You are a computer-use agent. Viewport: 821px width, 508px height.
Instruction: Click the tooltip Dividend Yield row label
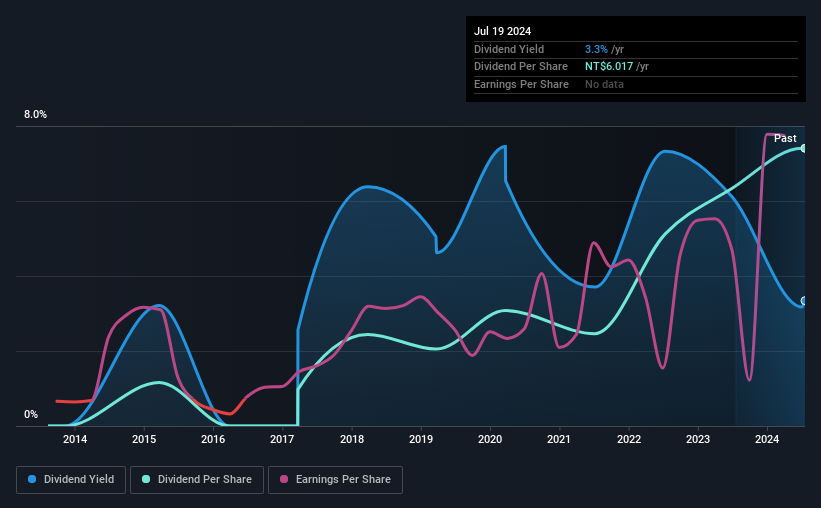tap(509, 49)
